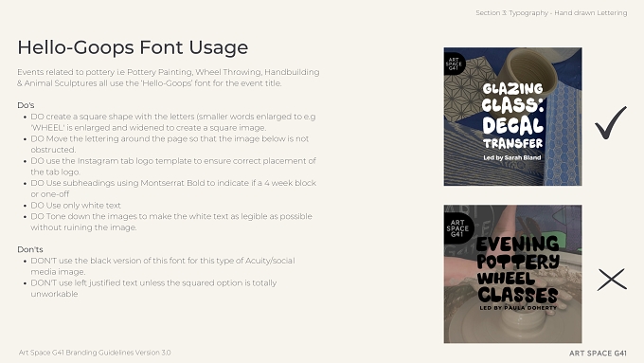Click the Hello-Goops Font Usage heading
The image size is (644, 363).
(x=133, y=47)
